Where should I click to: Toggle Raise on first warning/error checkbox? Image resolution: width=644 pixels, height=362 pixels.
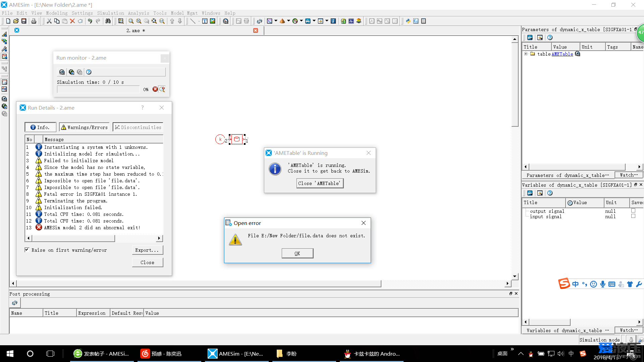(x=27, y=250)
